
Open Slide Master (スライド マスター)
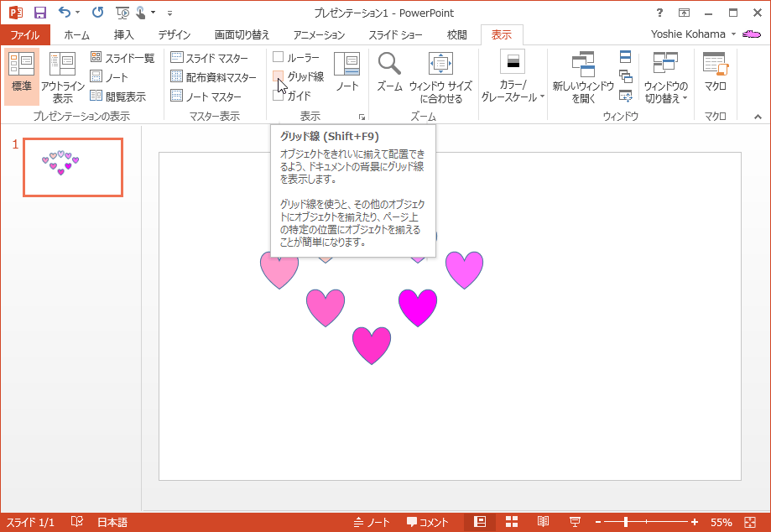(x=210, y=58)
